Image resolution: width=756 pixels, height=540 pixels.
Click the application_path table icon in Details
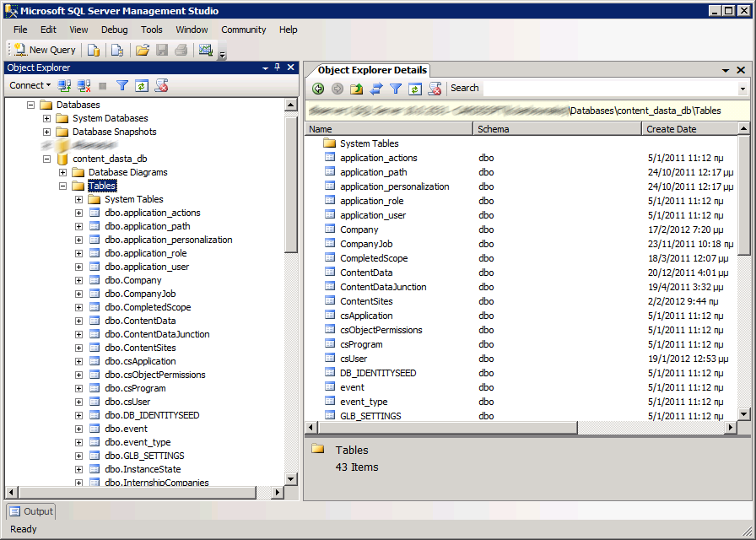click(330, 171)
